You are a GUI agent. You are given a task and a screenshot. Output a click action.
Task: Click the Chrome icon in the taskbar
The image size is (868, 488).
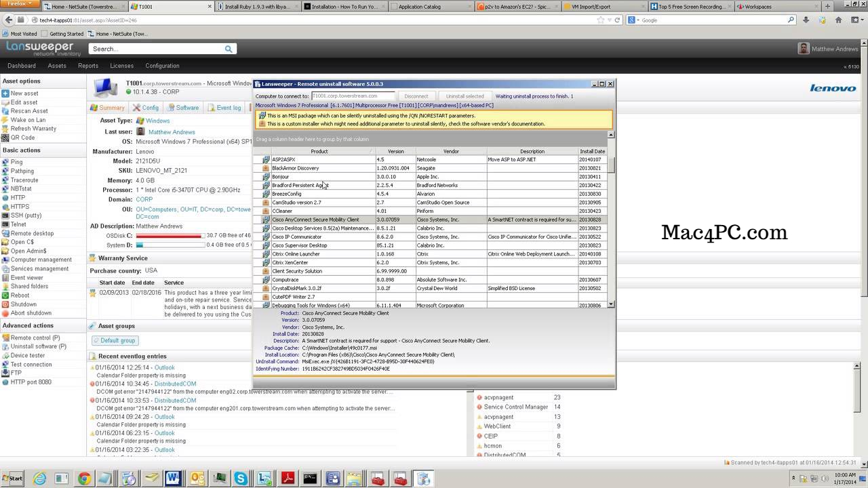(x=84, y=479)
